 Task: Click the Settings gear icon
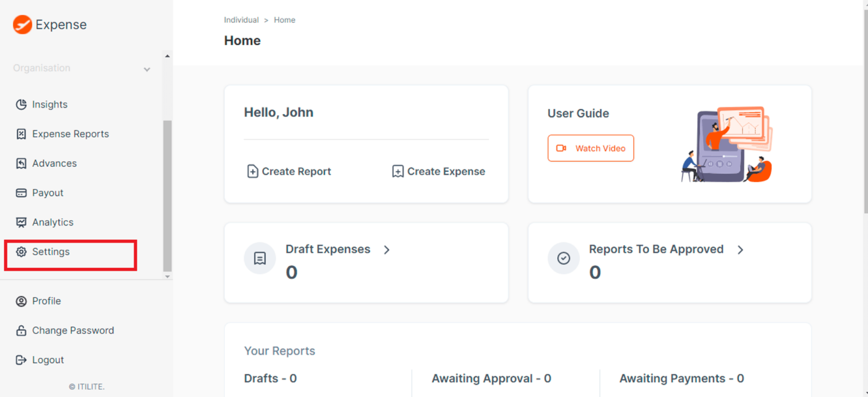pyautogui.click(x=21, y=251)
